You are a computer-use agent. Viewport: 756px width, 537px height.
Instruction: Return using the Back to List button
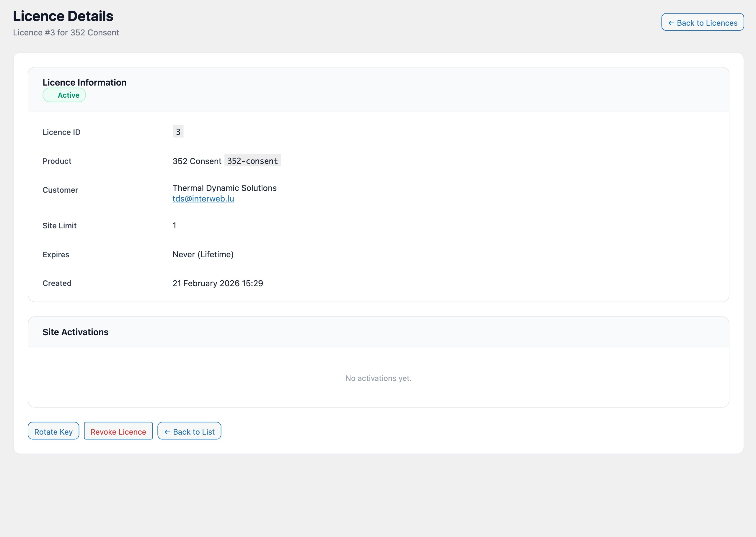click(x=189, y=430)
